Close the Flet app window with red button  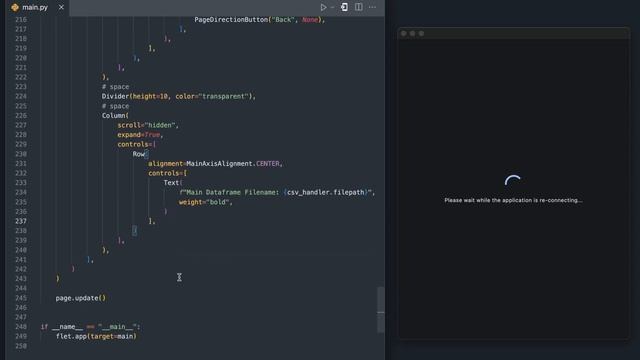pos(404,33)
